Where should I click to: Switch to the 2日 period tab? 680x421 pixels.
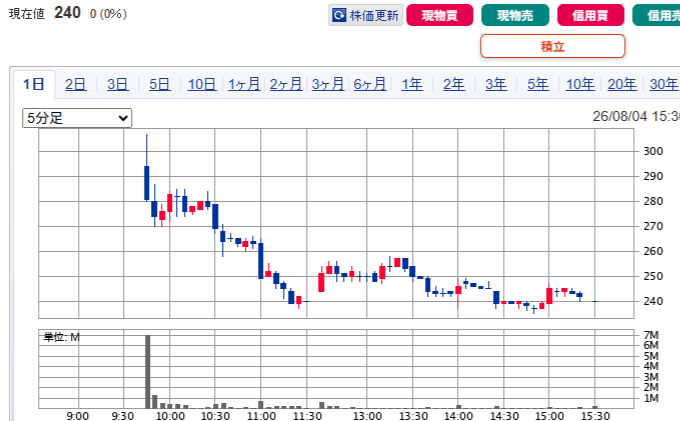[75, 84]
